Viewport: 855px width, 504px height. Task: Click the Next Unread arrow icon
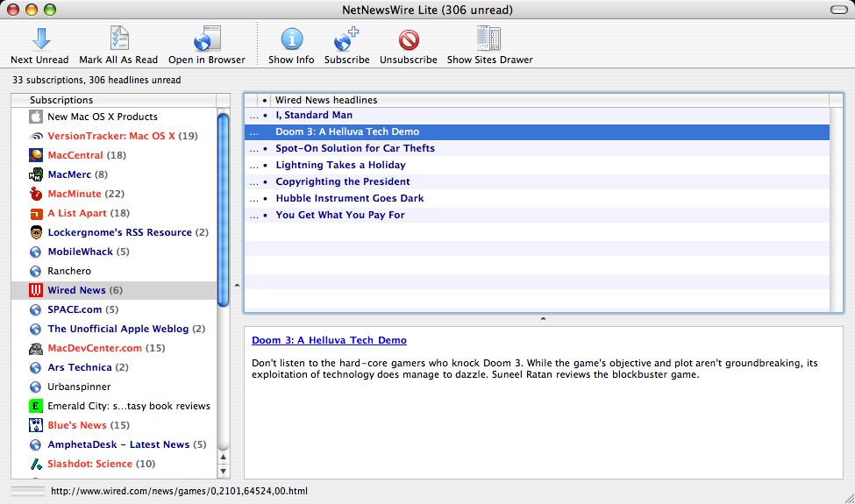pos(39,39)
